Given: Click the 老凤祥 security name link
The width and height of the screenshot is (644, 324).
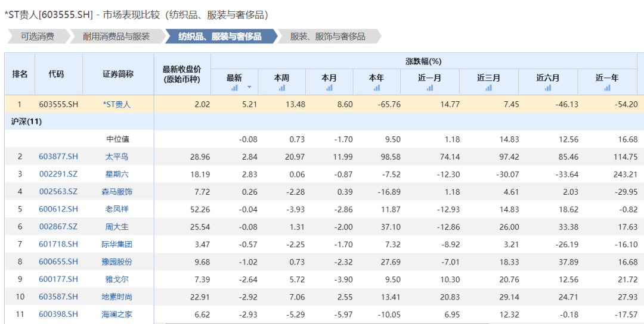Looking at the screenshot, I should (x=117, y=209).
